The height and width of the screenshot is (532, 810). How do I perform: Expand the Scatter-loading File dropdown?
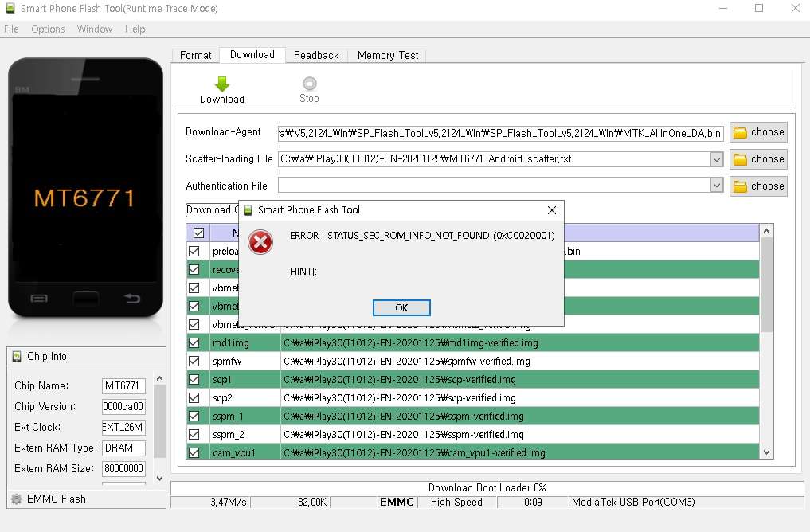[x=716, y=159]
